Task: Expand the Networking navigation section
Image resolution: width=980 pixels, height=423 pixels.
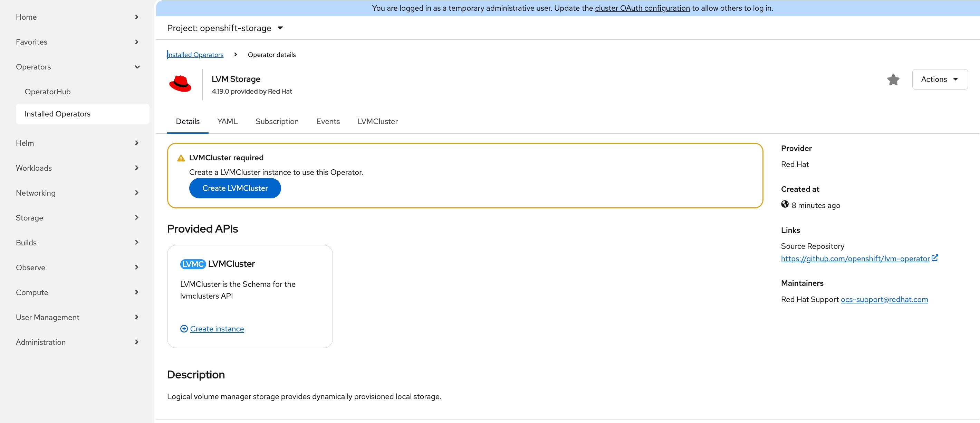Action: (x=77, y=193)
